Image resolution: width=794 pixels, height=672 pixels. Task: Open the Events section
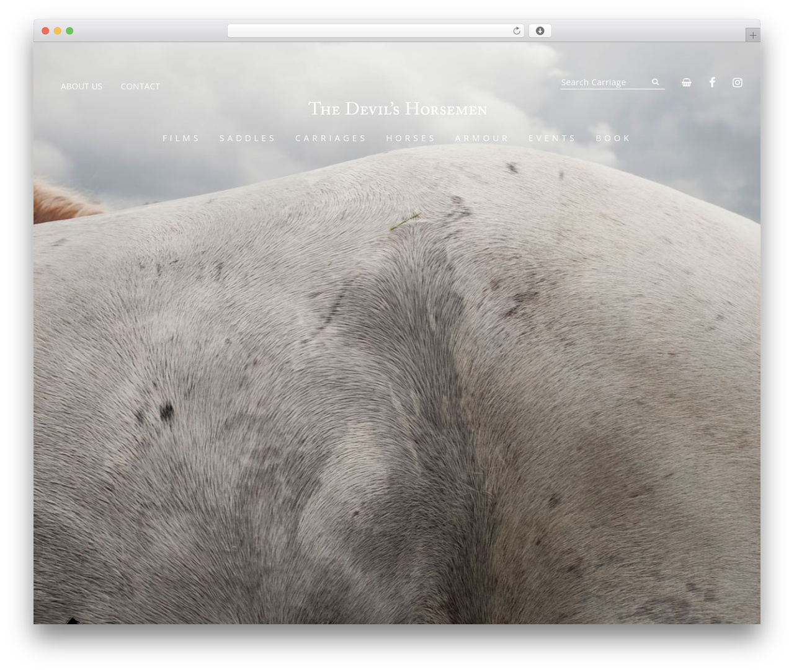[552, 138]
